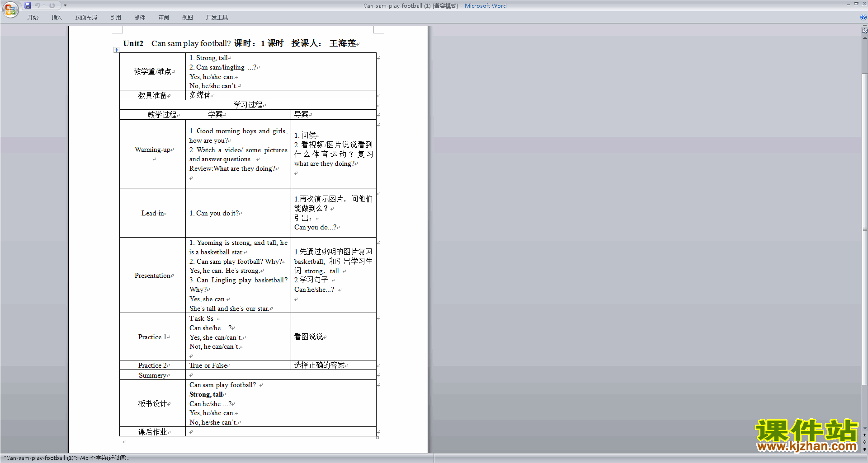Click the title text 'Unit2'

[x=133, y=43]
